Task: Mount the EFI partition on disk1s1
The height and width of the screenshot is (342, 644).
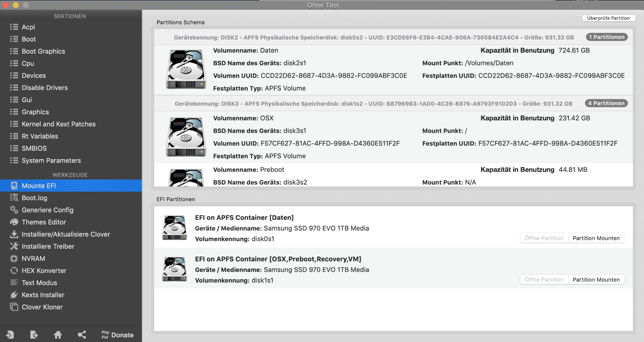Action: (596, 280)
